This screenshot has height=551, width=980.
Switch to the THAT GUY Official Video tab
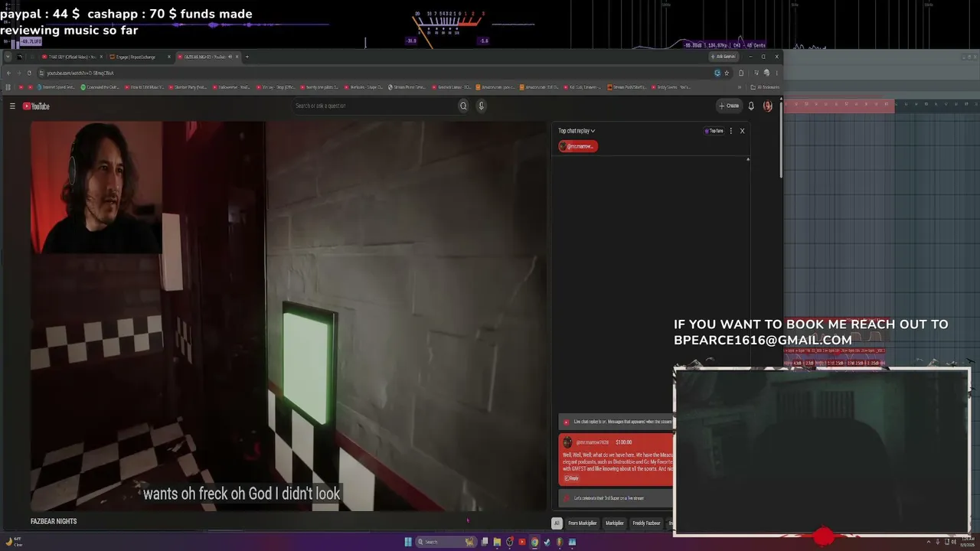coord(71,57)
